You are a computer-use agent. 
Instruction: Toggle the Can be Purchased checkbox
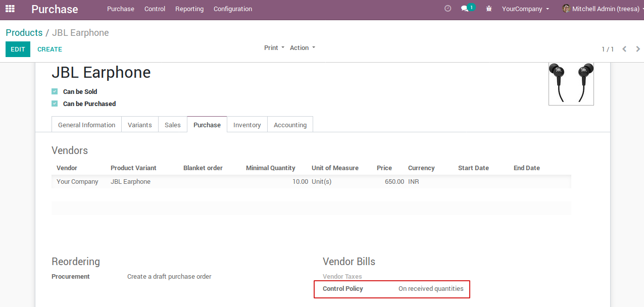click(x=55, y=104)
